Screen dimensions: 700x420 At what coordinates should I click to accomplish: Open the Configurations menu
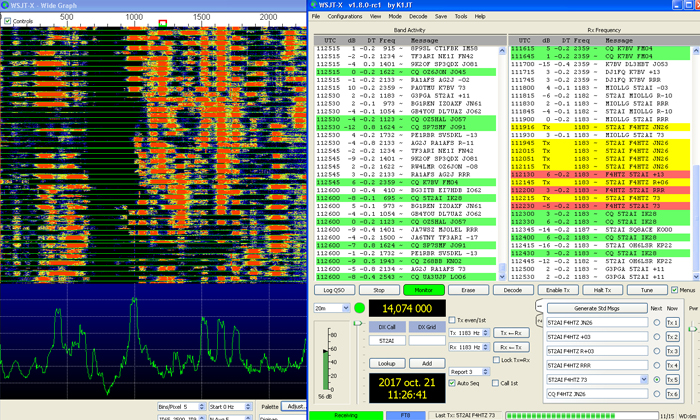(x=345, y=17)
